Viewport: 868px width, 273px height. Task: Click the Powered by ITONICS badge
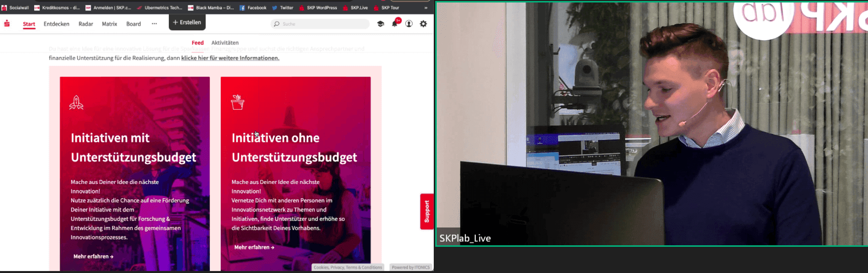tap(411, 267)
